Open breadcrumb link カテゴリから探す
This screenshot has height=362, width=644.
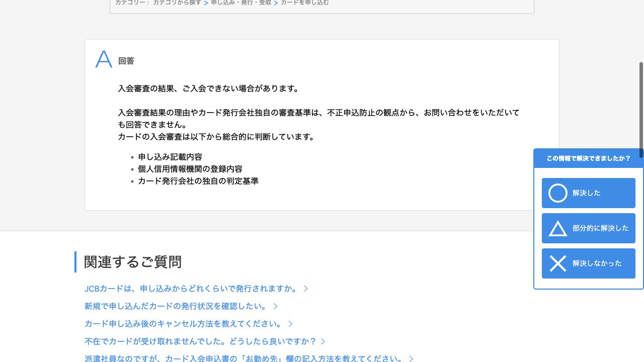[x=177, y=3]
